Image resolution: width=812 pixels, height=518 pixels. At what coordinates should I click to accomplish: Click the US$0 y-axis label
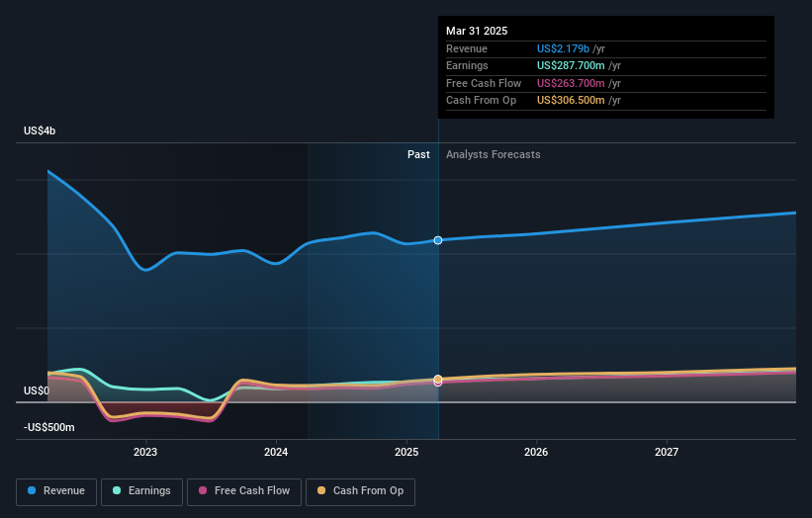pyautogui.click(x=37, y=390)
